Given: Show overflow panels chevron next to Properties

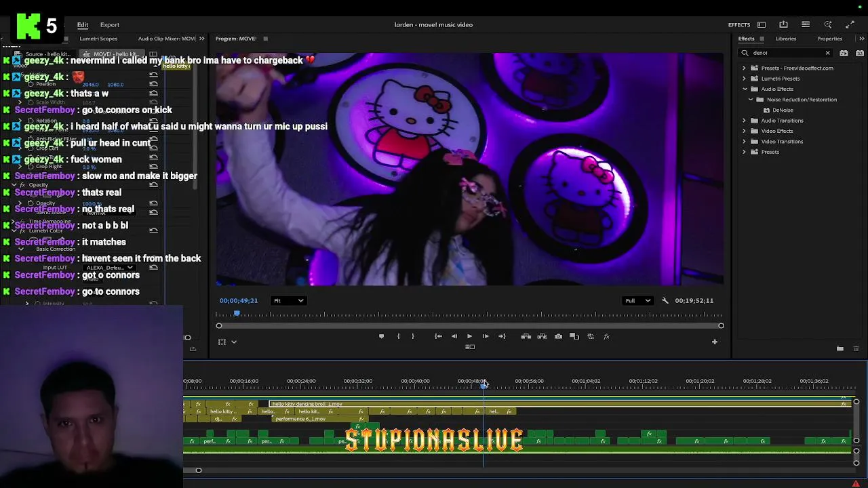Looking at the screenshot, I should tap(861, 39).
